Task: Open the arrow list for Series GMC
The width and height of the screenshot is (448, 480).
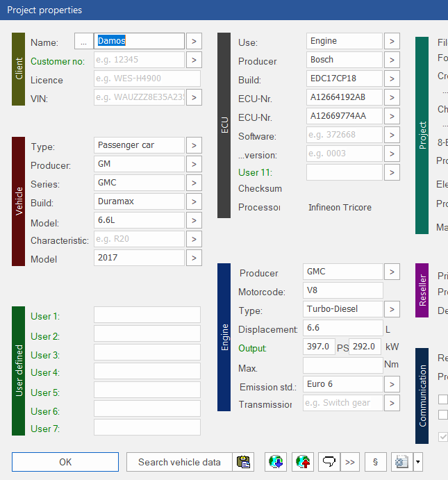Action: (194, 183)
